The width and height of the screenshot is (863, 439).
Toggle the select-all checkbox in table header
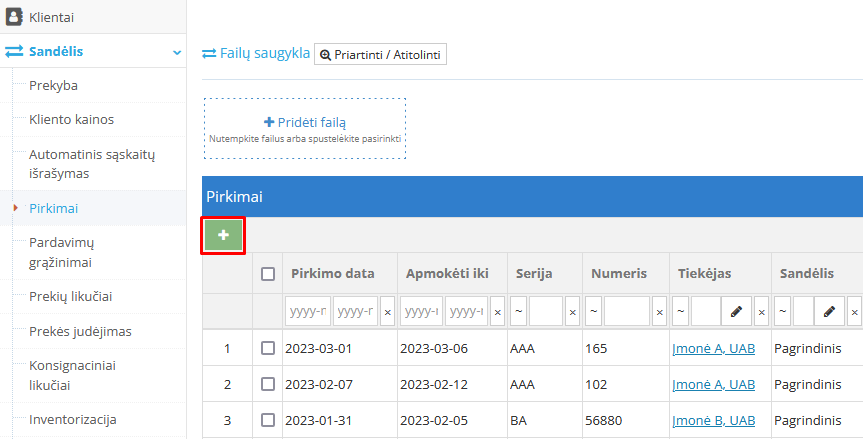pos(268,274)
